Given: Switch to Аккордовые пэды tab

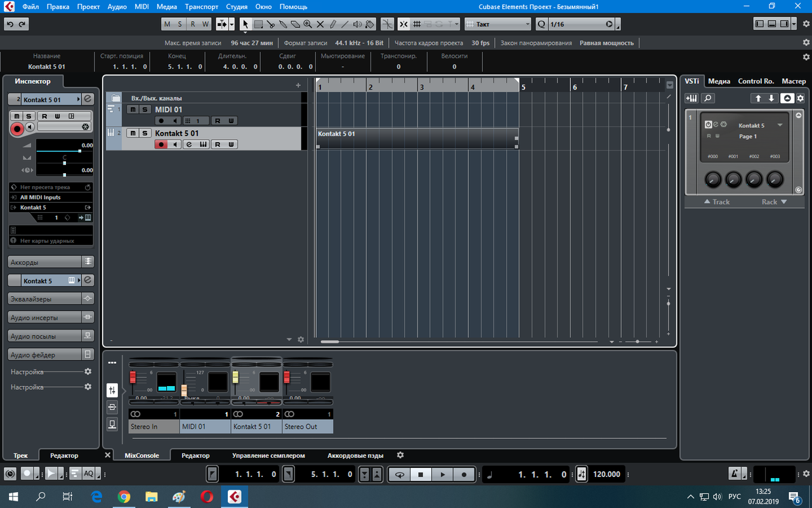Looking at the screenshot, I should pyautogui.click(x=355, y=455).
